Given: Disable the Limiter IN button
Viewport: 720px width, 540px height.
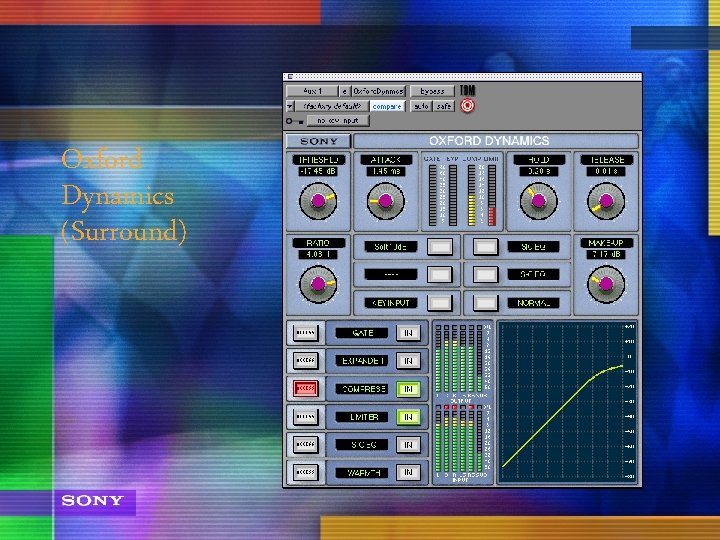Looking at the screenshot, I should (x=408, y=417).
